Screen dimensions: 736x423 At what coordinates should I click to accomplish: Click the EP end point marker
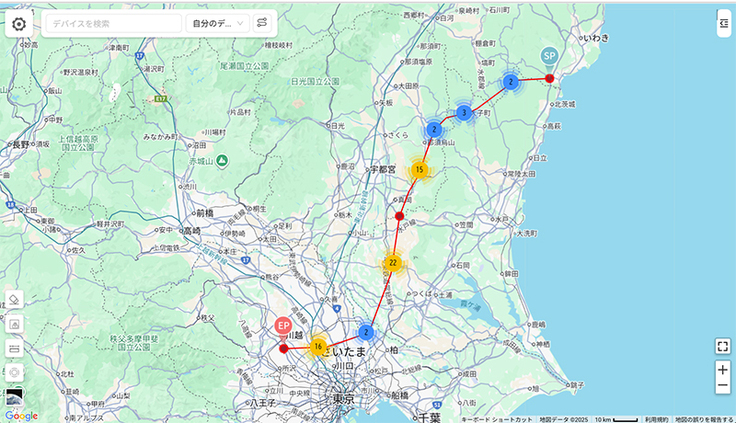click(283, 327)
